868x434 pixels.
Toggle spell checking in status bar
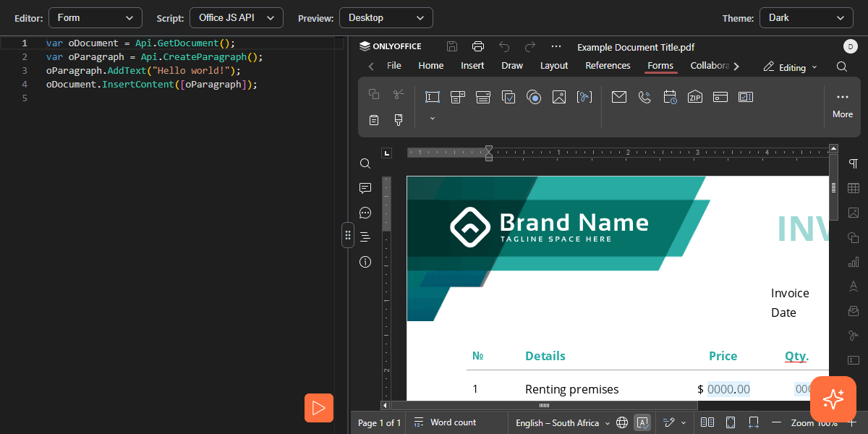pos(642,422)
